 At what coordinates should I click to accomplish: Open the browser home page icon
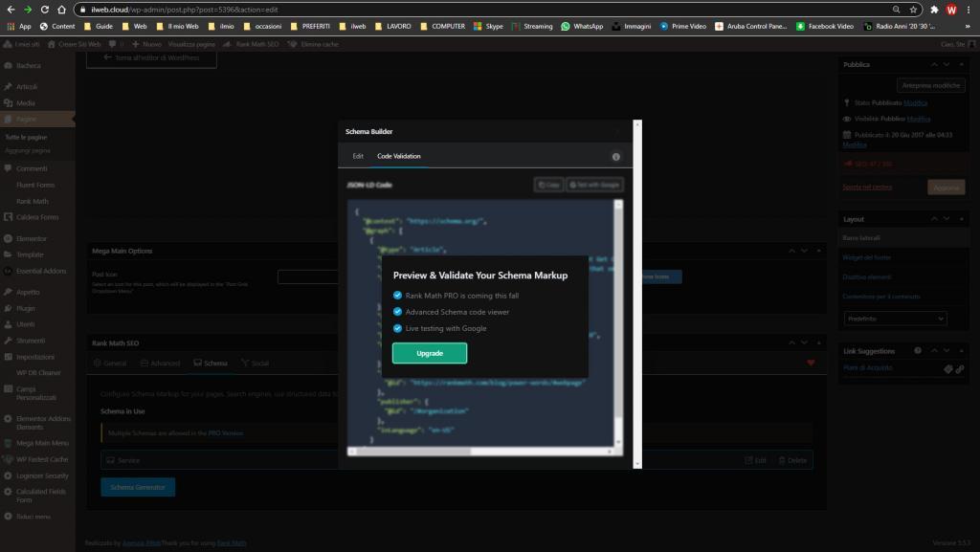[x=61, y=10]
